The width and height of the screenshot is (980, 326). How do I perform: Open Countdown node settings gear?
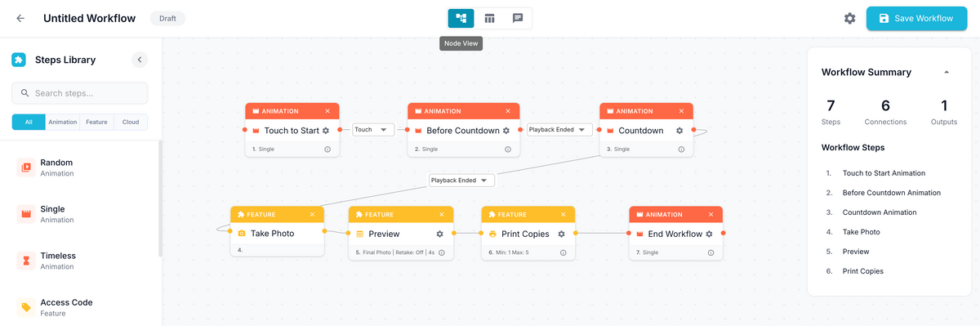679,130
